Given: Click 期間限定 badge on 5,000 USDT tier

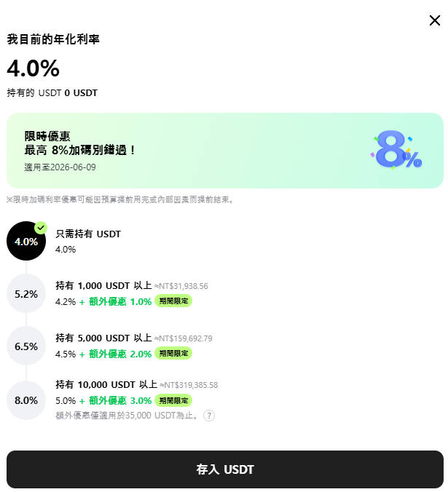Looking at the screenshot, I should coord(173,354).
